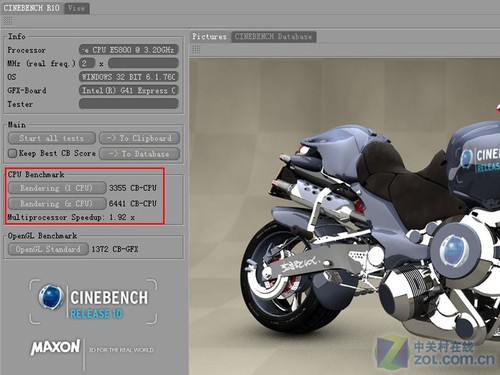Viewport: 500px width, 375px height.
Task: Click the Multiprocessor Speedup 1.92 x text
Action: pyautogui.click(x=71, y=217)
